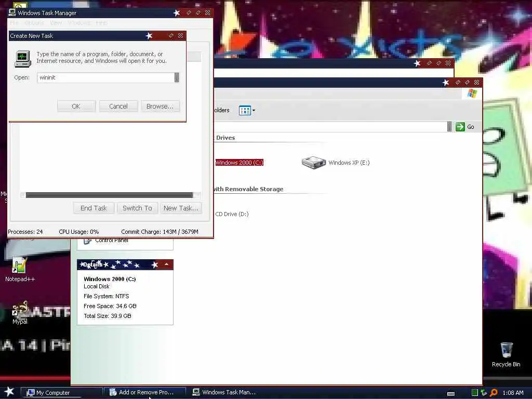532x399 pixels.
Task: Click the Go label button in address bar
Action: (x=471, y=127)
